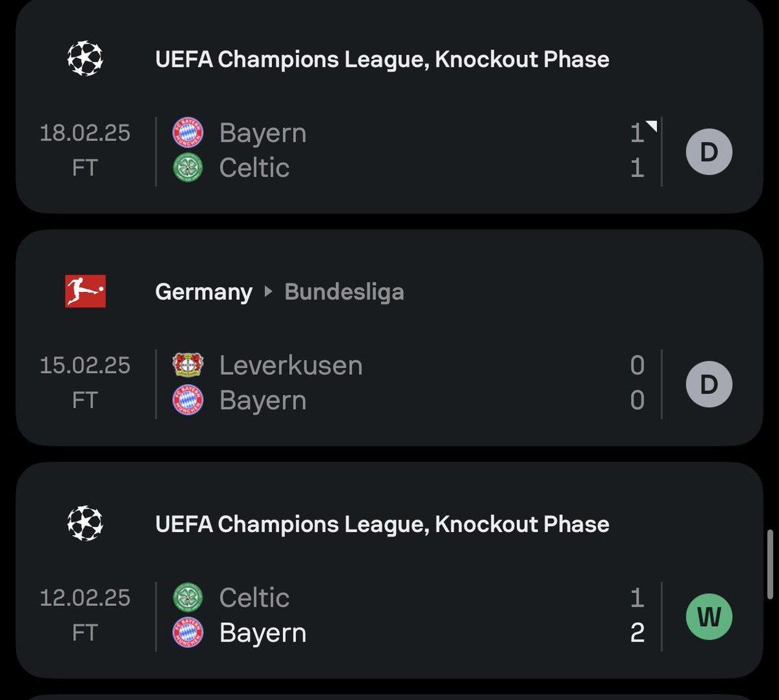The image size is (779, 700).
Task: Click the Champions League logo above the 12.02.25 match
Action: tap(85, 524)
